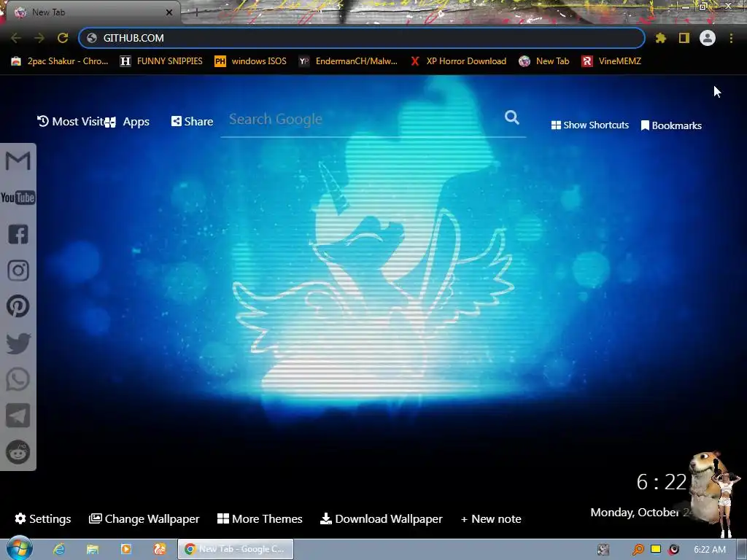
Task: Open the YouTube sidebar shortcut
Action: [x=18, y=198]
